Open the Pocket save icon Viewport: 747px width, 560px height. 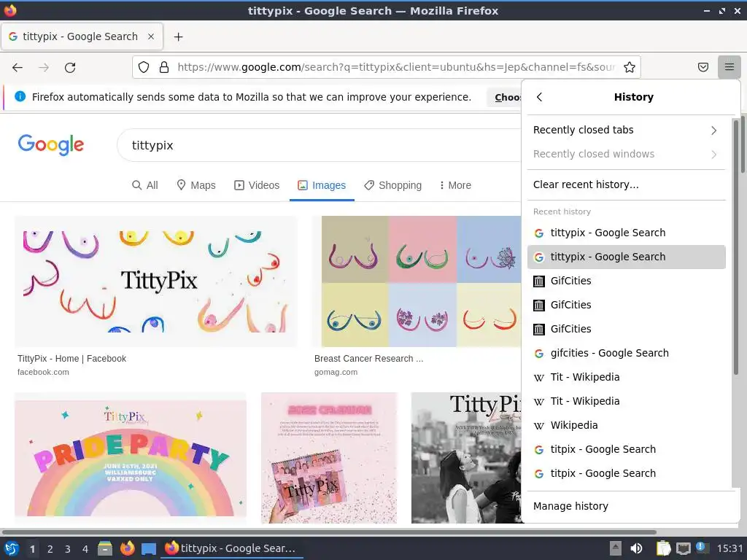click(703, 67)
